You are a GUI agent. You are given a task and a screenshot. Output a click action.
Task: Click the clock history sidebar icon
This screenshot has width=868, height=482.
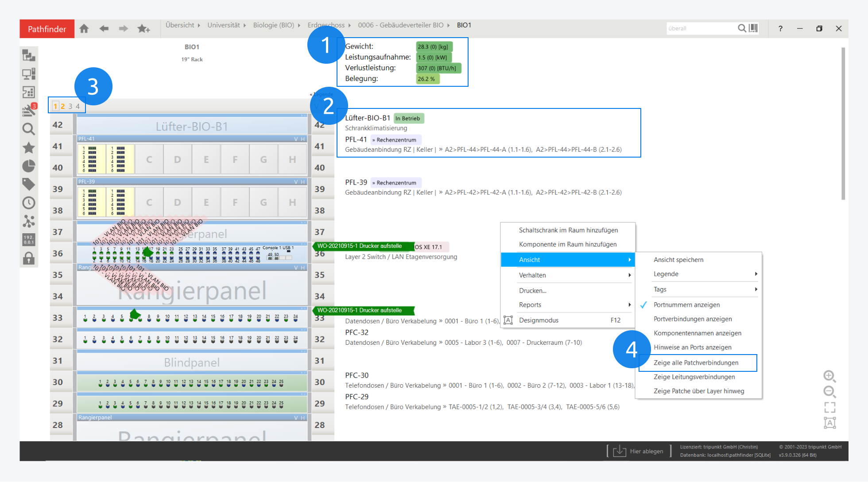[29, 203]
